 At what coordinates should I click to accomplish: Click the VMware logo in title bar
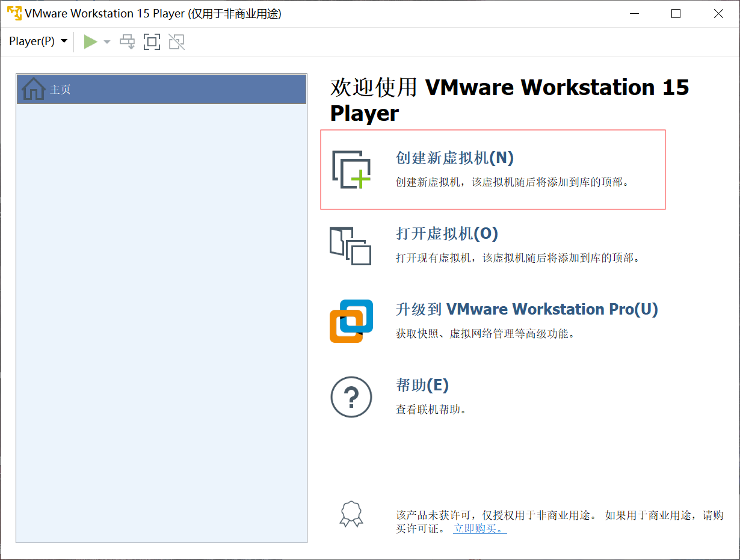click(14, 13)
